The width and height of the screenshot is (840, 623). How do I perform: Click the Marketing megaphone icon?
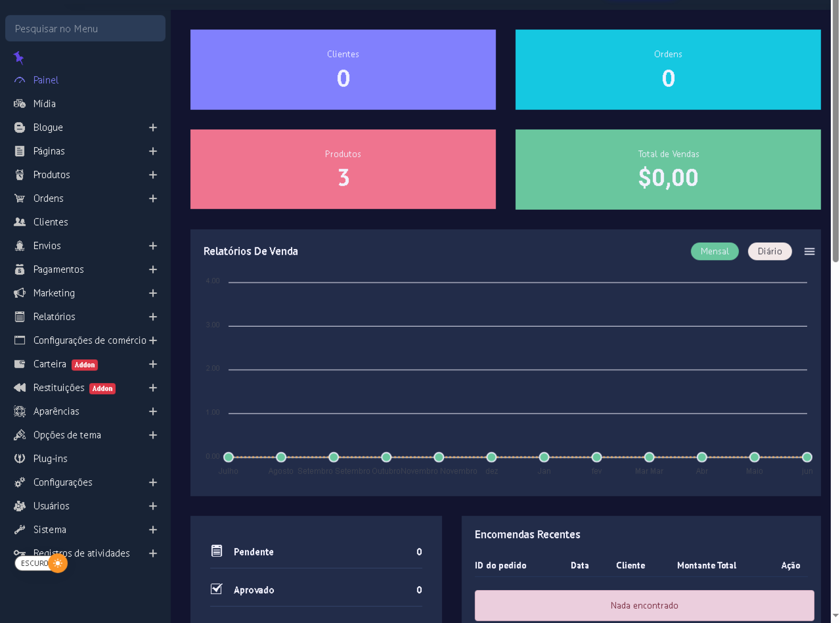20,293
